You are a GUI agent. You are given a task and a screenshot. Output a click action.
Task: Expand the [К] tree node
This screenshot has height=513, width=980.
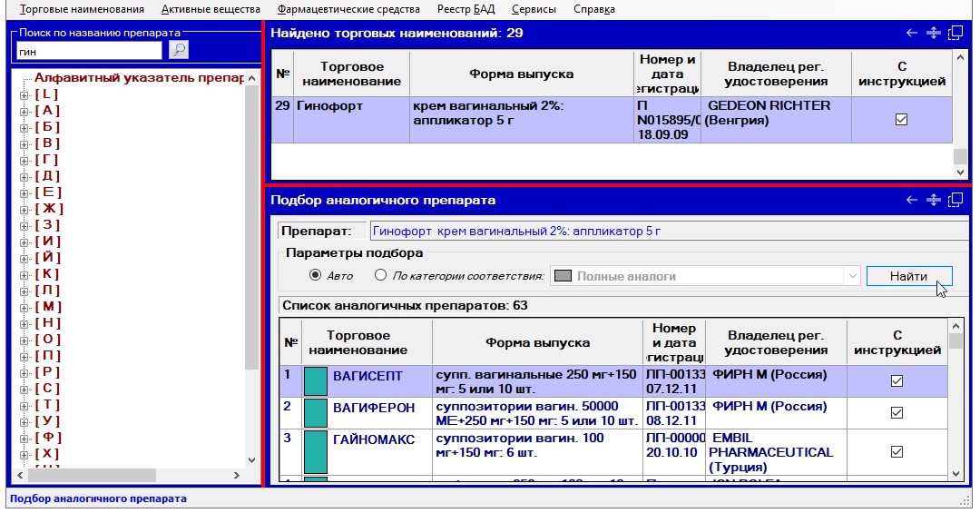(24, 275)
